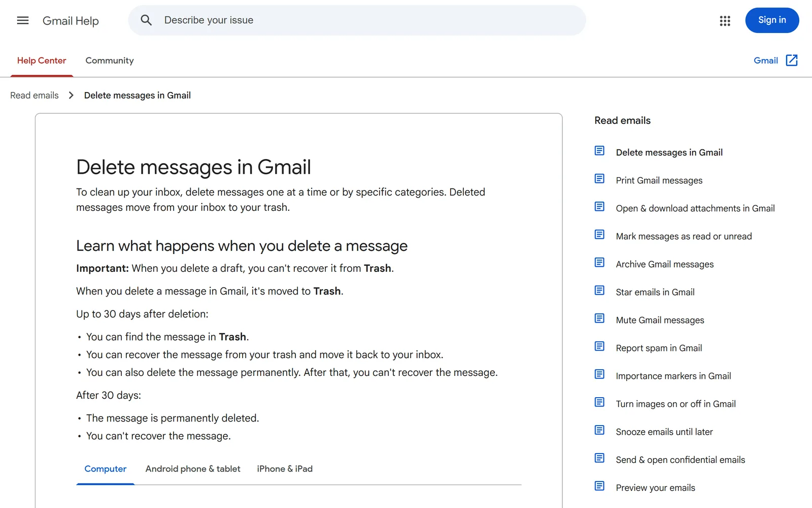Open Report spam in Gmail link
Screen dimensions: 812x508
[x=659, y=348]
